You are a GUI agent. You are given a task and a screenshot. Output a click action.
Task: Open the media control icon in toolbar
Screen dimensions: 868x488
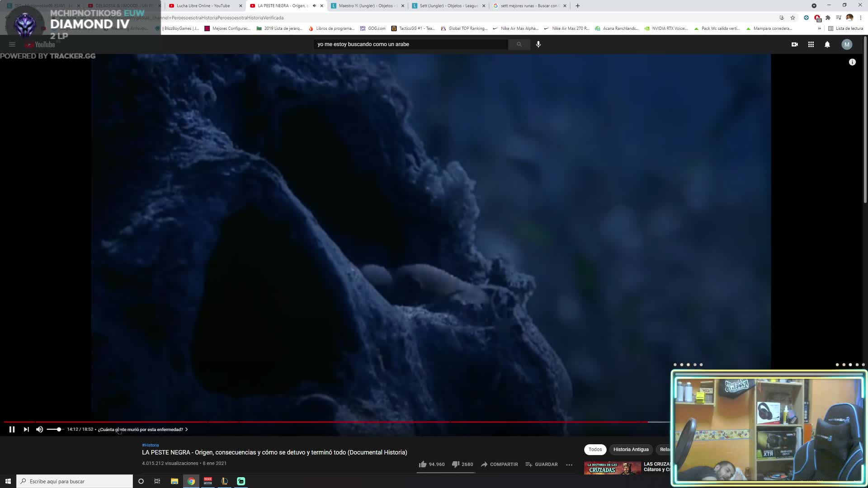pyautogui.click(x=839, y=18)
